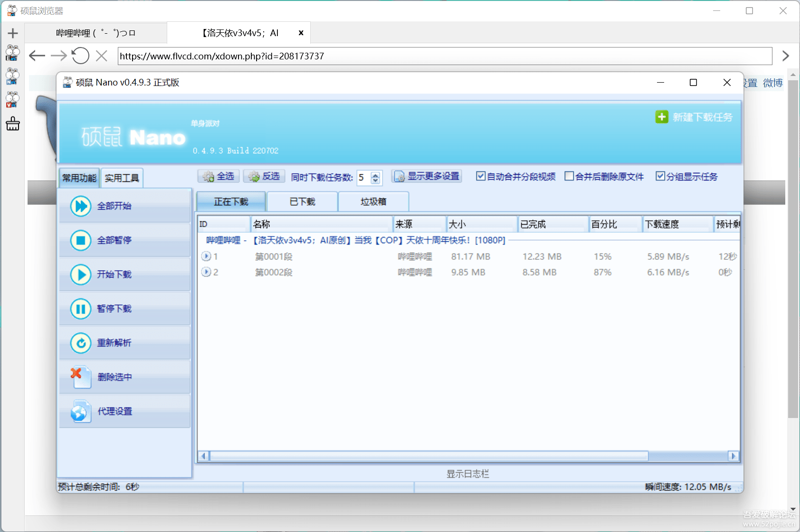
Task: Click the browser back arrow
Action: click(x=37, y=56)
